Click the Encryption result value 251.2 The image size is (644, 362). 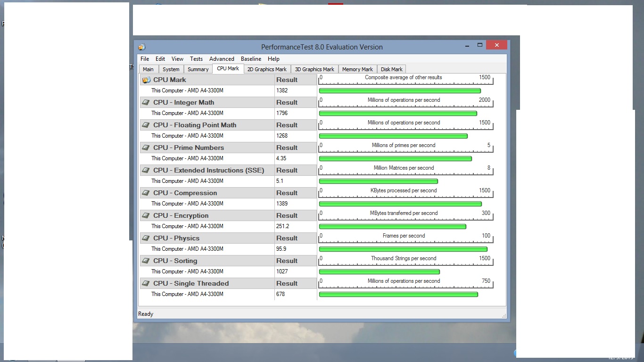pyautogui.click(x=282, y=226)
